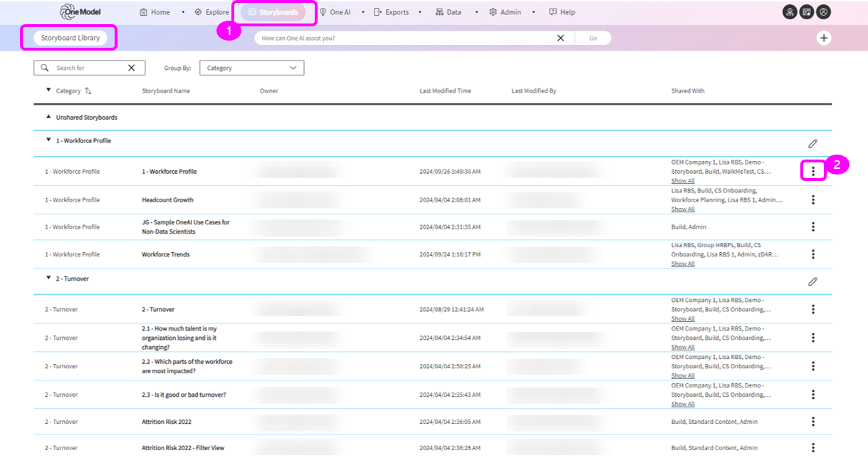868x458 pixels.
Task: Edit the 2 - Turnover category pencil icon
Action: click(x=812, y=281)
